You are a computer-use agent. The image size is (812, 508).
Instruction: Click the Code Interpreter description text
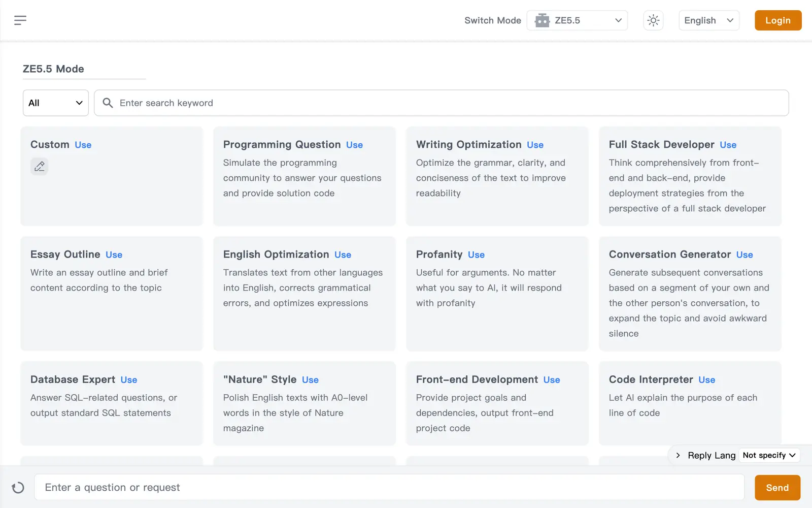683,405
